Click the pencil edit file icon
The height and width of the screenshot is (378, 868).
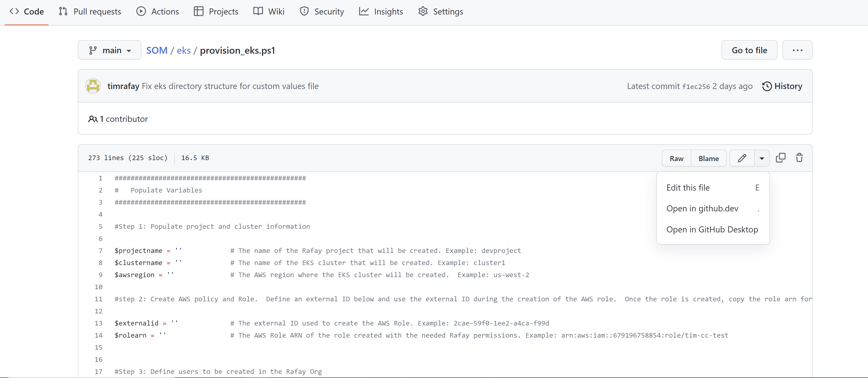point(742,158)
